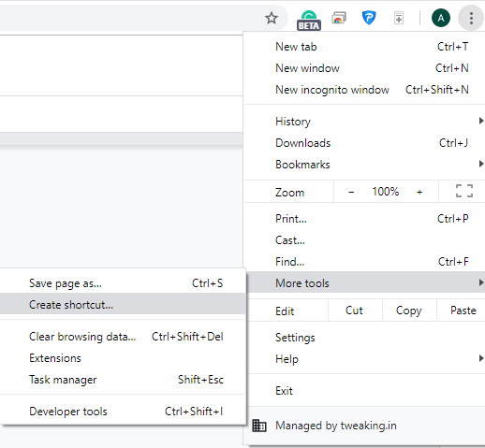Click the fullscreen icon in Zoom row
This screenshot has width=485, height=448.
click(464, 191)
